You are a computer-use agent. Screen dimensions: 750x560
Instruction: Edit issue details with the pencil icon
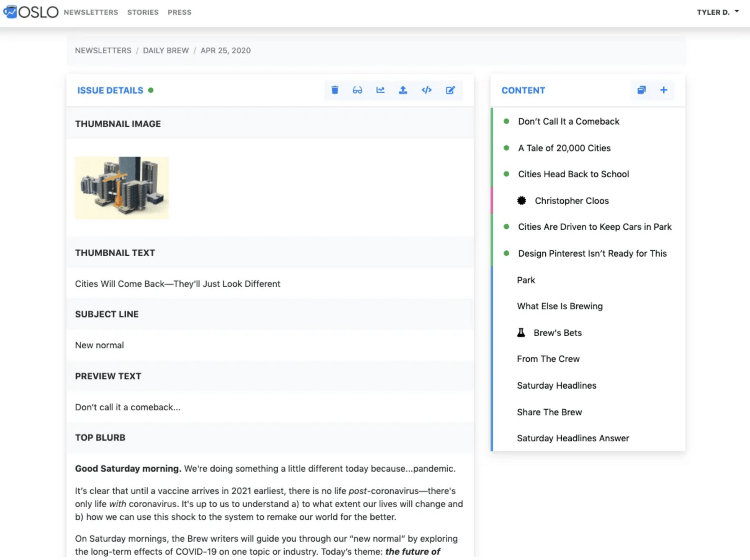point(450,90)
